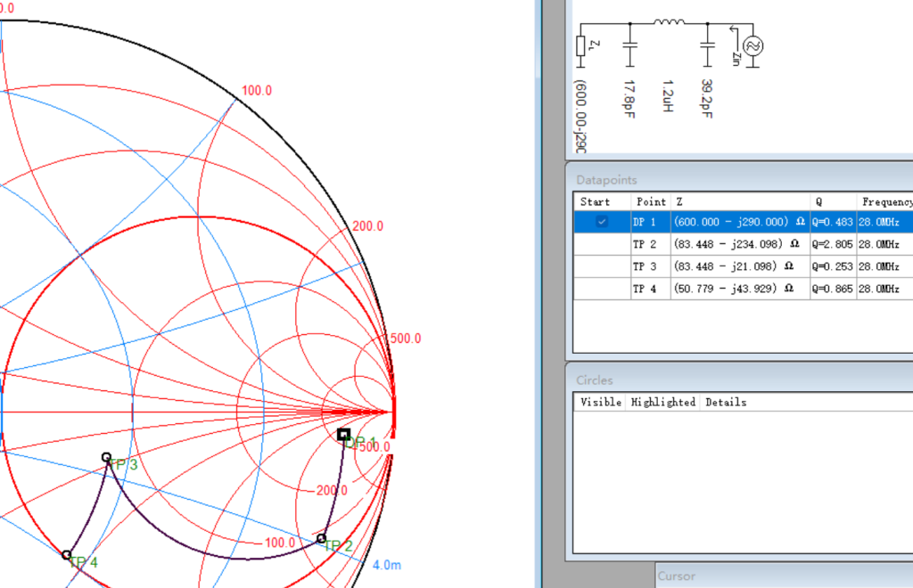The image size is (913, 588).
Task: Click the Q=0.483 cell
Action: tap(833, 222)
